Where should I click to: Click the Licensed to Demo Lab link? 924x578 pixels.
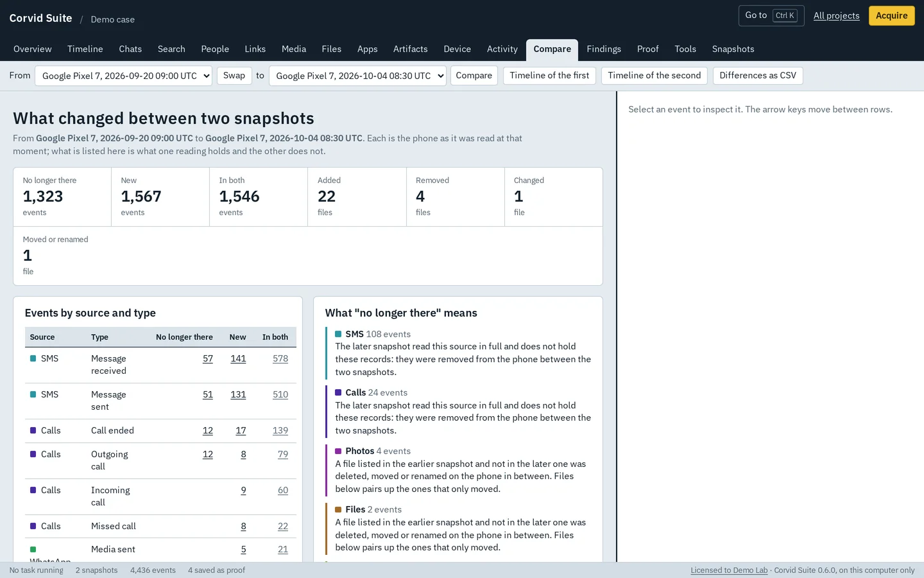pos(729,570)
